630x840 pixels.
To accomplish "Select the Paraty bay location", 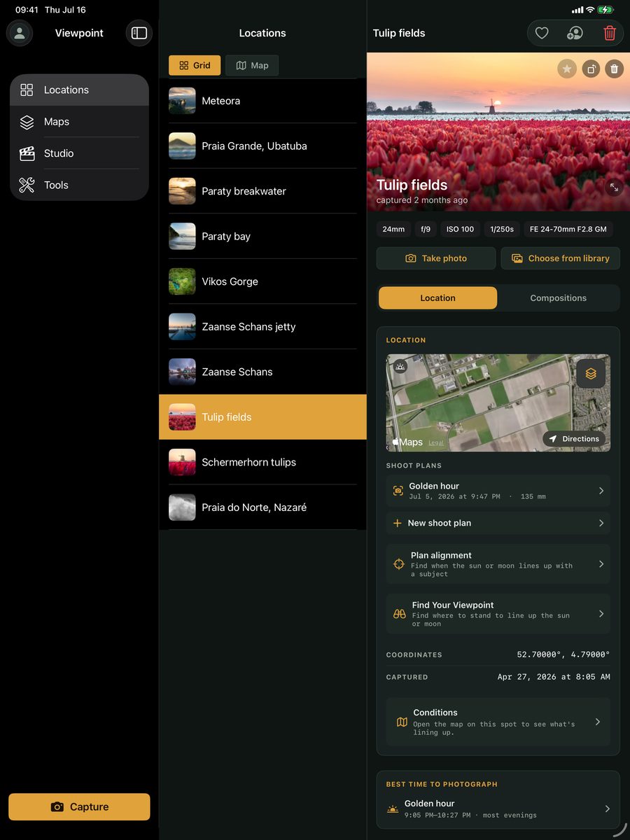I will (x=262, y=236).
